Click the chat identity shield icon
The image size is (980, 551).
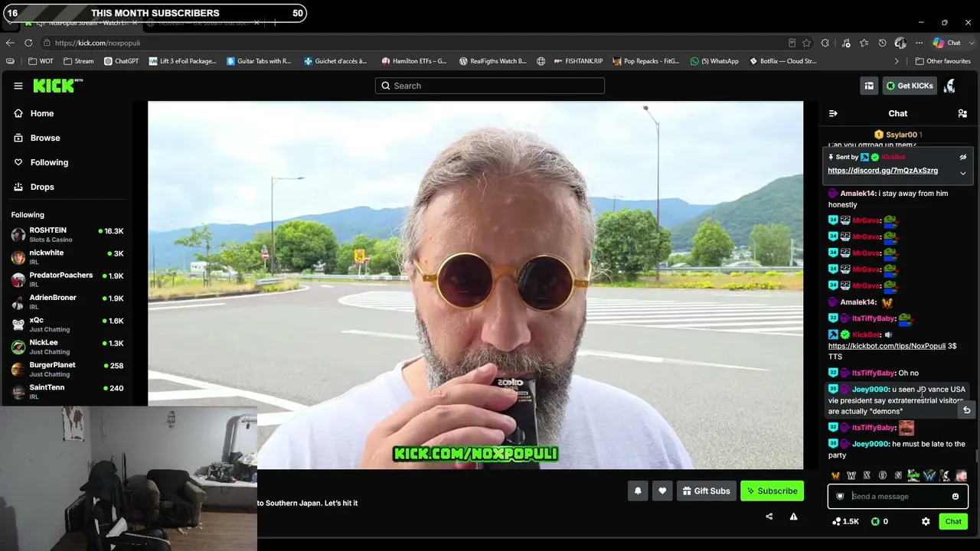click(x=840, y=497)
